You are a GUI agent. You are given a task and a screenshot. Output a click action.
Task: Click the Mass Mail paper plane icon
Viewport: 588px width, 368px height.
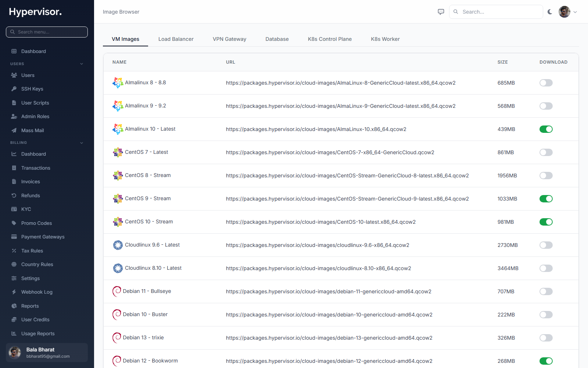click(x=14, y=130)
